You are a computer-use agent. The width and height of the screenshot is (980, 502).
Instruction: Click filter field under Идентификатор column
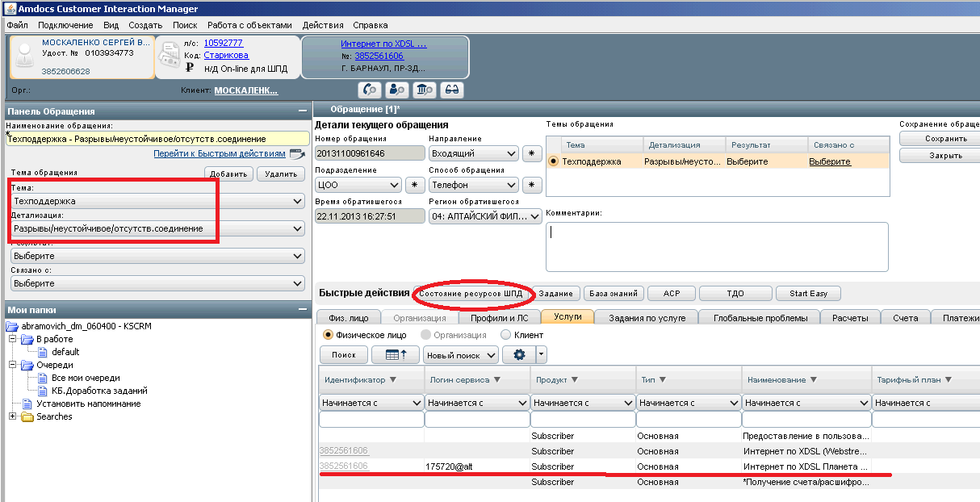tap(371, 420)
